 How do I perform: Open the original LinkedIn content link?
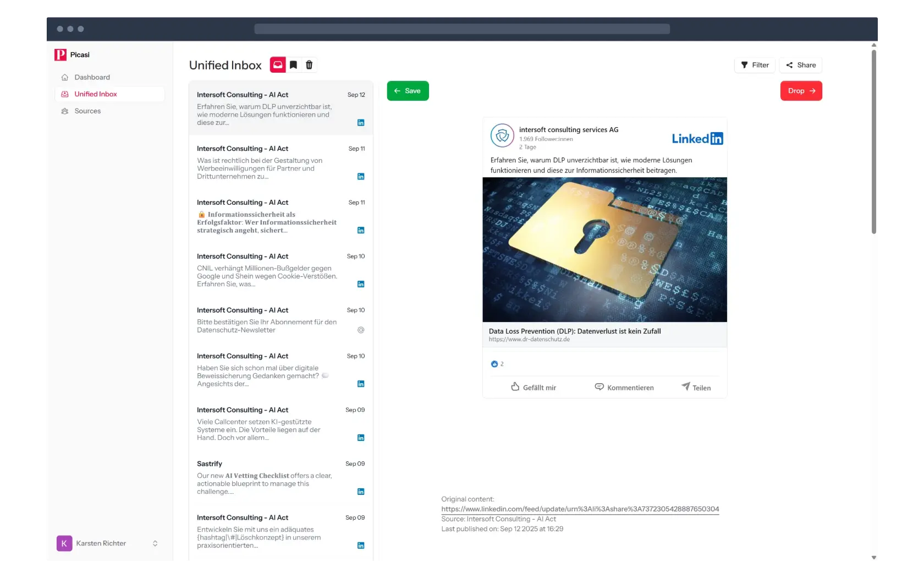(580, 509)
